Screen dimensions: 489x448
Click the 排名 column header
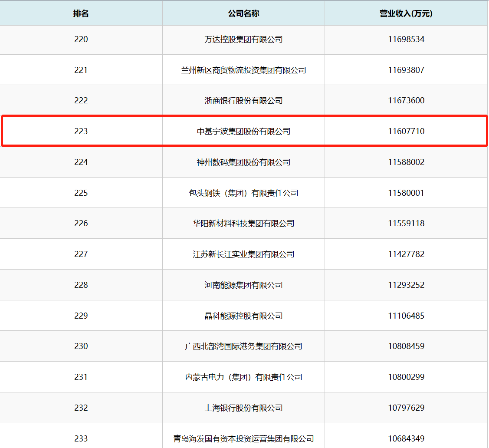pyautogui.click(x=81, y=13)
